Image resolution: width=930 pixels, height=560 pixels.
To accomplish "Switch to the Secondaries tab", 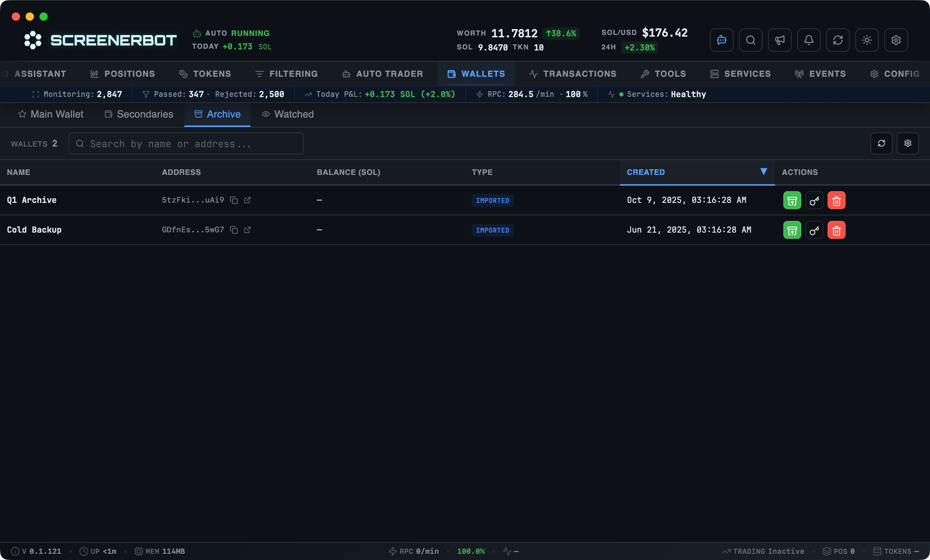I will [x=139, y=114].
